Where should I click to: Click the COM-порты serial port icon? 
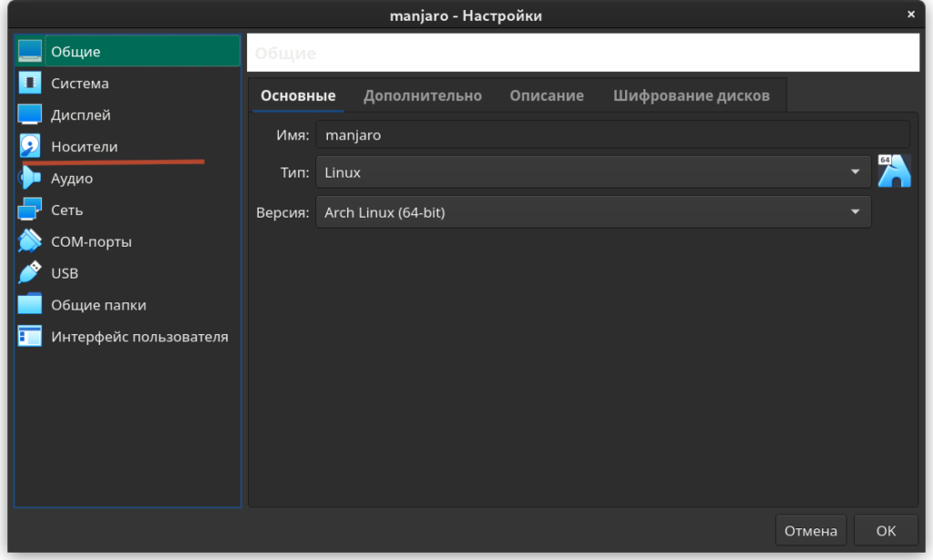(30, 240)
